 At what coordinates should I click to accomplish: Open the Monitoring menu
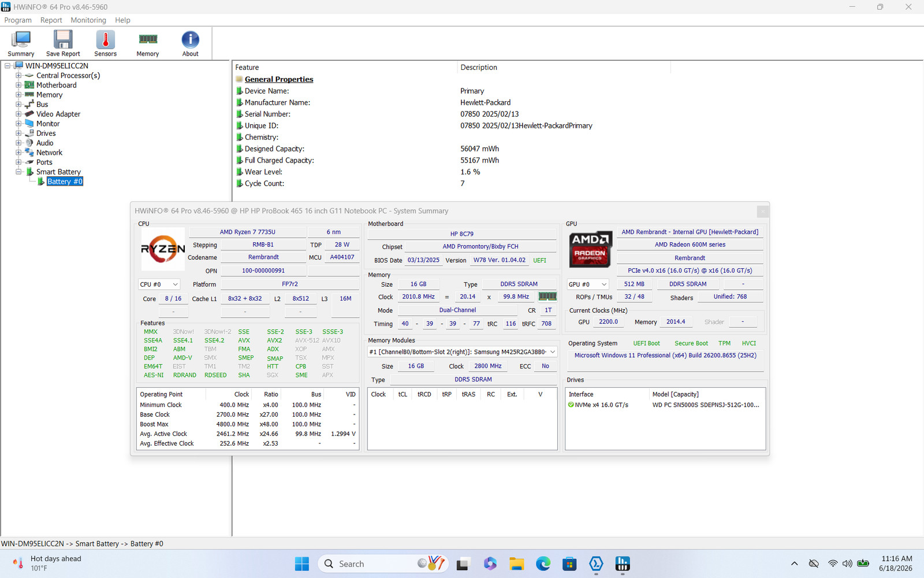(x=88, y=20)
